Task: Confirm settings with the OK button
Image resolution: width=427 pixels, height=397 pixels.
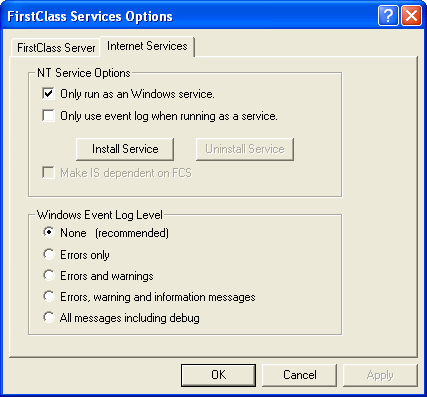Action: click(218, 375)
